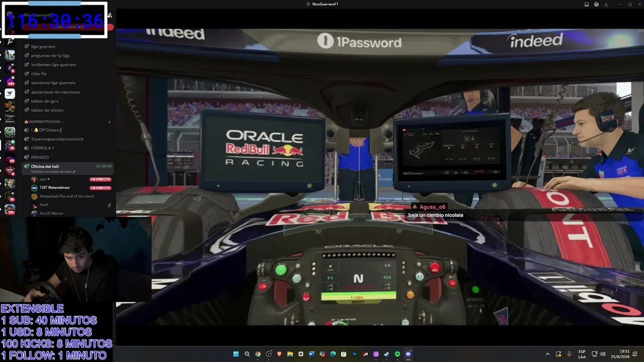Open CapCut from the taskbar
Image resolution: width=644 pixels, height=362 pixels.
[301, 354]
